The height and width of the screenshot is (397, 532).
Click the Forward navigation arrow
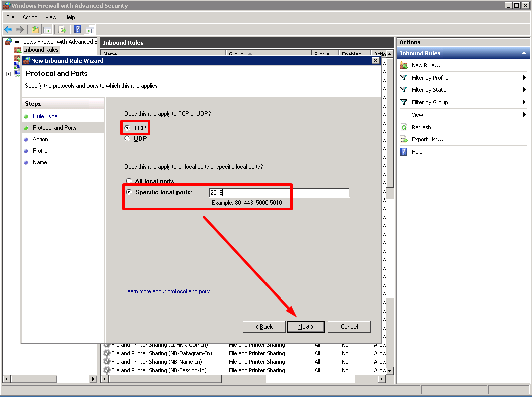pyautogui.click(x=21, y=29)
